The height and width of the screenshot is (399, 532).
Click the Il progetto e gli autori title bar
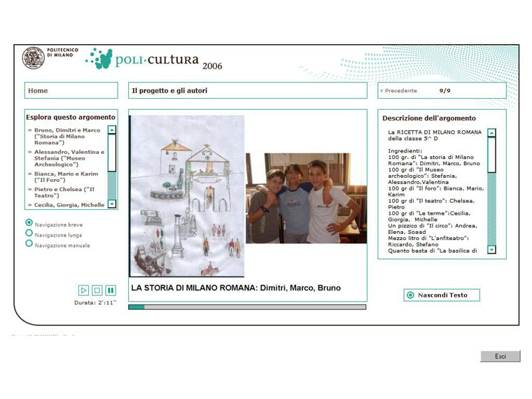(x=248, y=90)
